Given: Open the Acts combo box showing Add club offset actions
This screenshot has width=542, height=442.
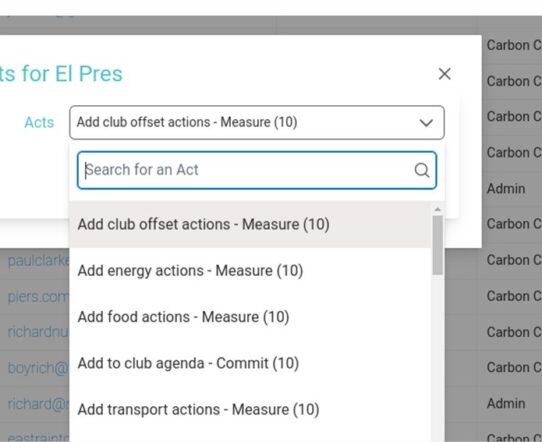Looking at the screenshot, I should tap(257, 123).
